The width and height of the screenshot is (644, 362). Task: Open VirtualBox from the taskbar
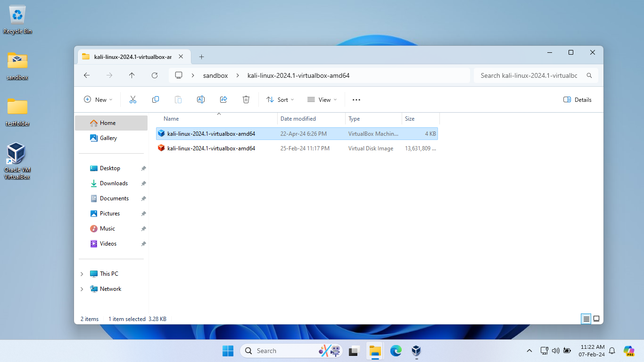(x=416, y=351)
